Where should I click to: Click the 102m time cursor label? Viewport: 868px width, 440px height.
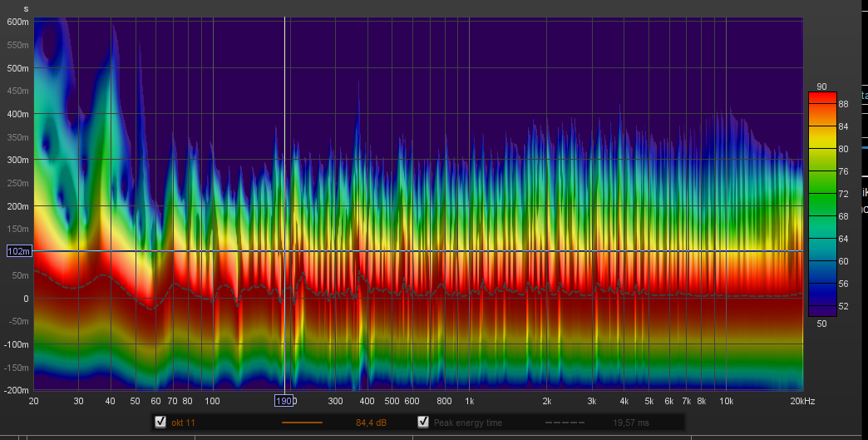[19, 251]
